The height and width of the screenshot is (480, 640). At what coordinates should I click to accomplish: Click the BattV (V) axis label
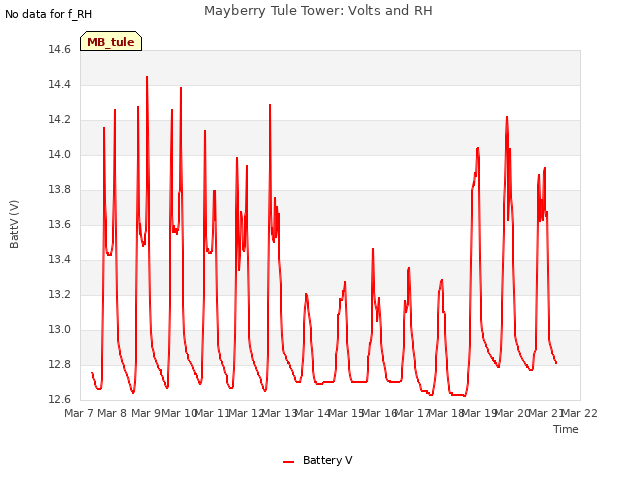(x=14, y=224)
